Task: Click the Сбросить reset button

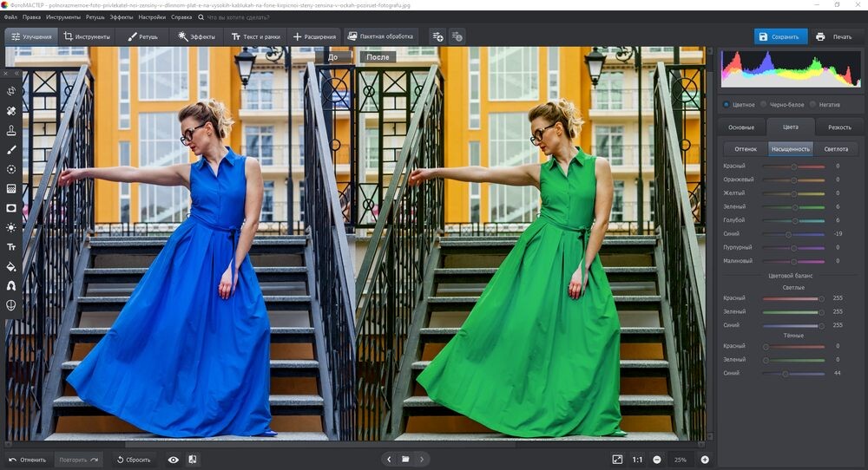Action: [x=134, y=460]
